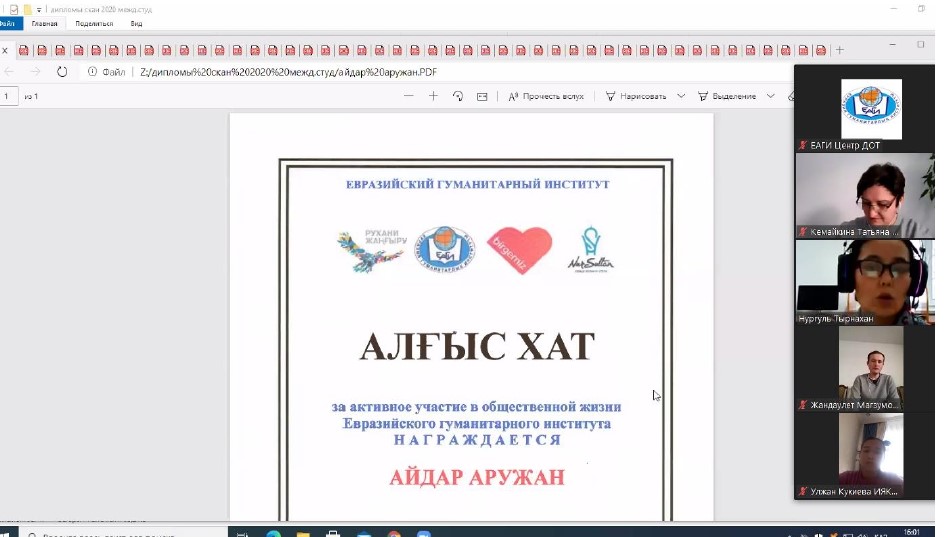Click the address bar with PDF path

300,72
